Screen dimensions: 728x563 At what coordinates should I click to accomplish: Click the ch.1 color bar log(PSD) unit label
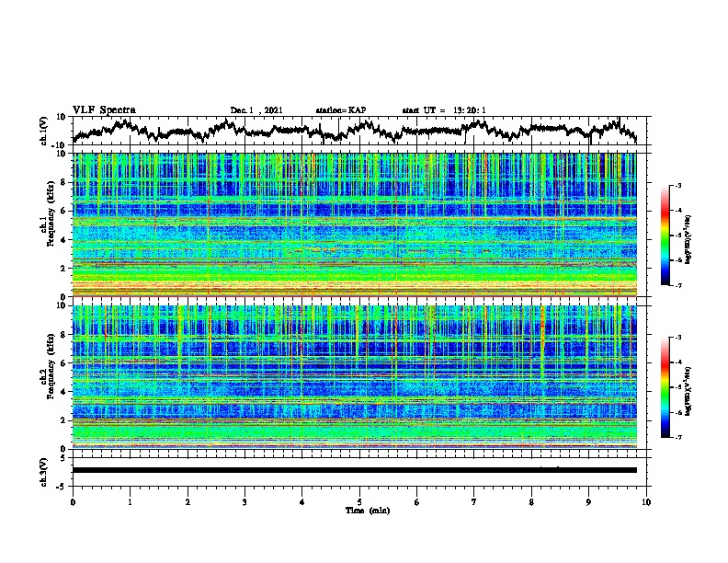click(688, 240)
